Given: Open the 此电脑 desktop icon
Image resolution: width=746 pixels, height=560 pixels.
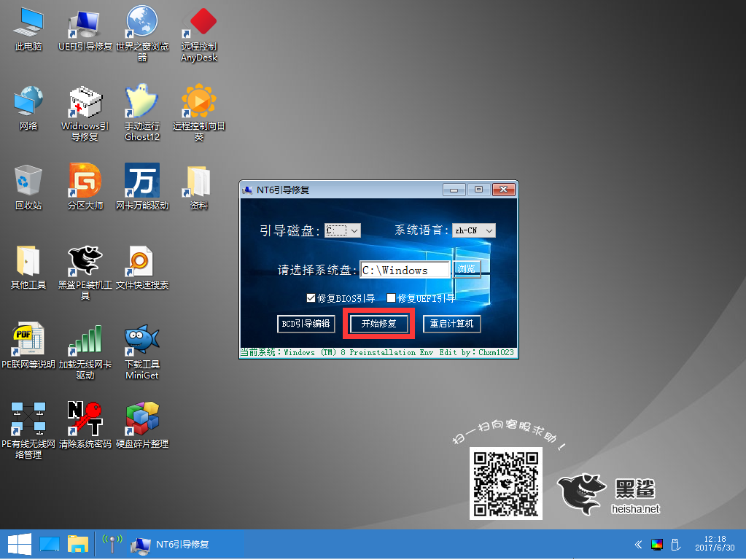Looking at the screenshot, I should [x=28, y=28].
